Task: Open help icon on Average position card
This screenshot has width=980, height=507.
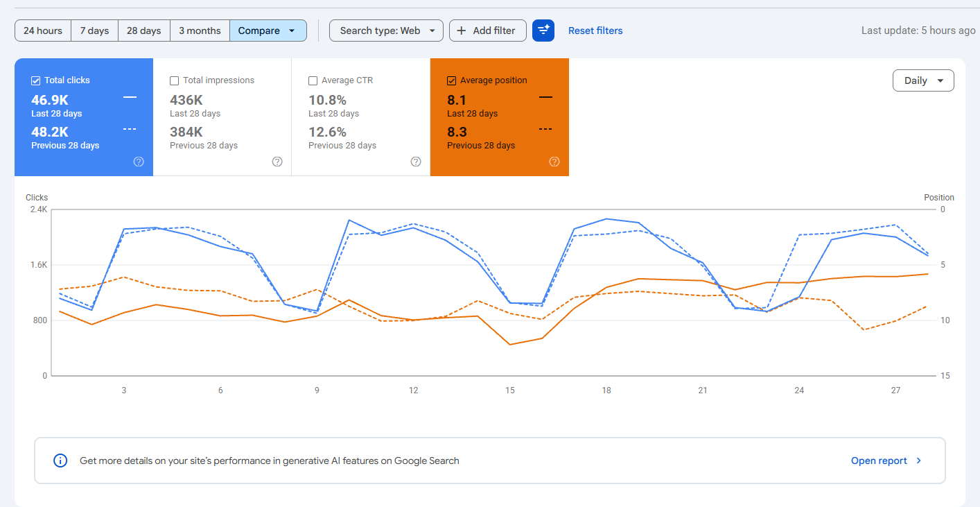Action: pyautogui.click(x=554, y=162)
